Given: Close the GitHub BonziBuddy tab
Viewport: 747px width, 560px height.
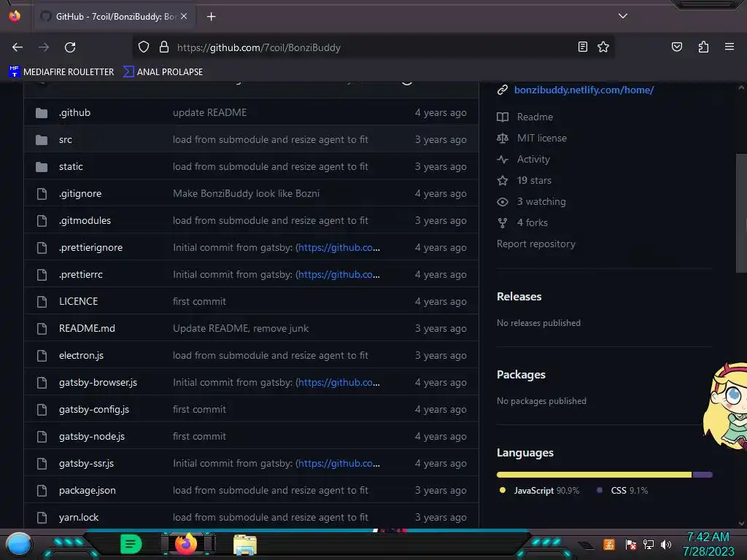Looking at the screenshot, I should (x=184, y=16).
